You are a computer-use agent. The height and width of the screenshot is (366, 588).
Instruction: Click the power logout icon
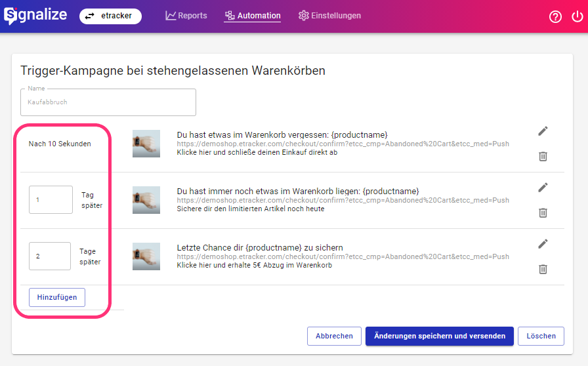click(577, 16)
